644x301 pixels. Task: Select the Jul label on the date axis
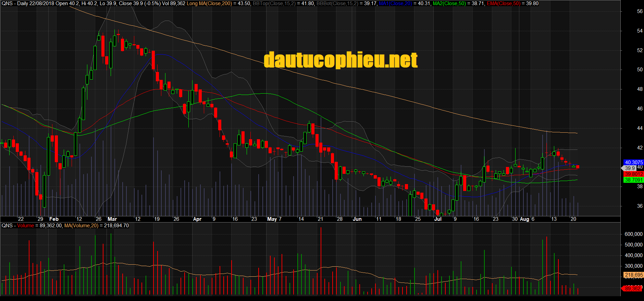[438, 219]
